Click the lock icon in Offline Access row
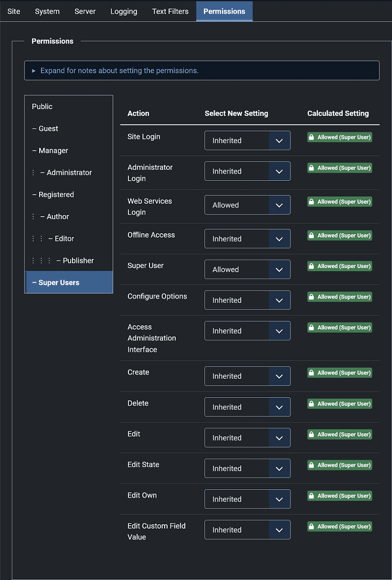Screen dimensions: 392x580 pyautogui.click(x=311, y=236)
